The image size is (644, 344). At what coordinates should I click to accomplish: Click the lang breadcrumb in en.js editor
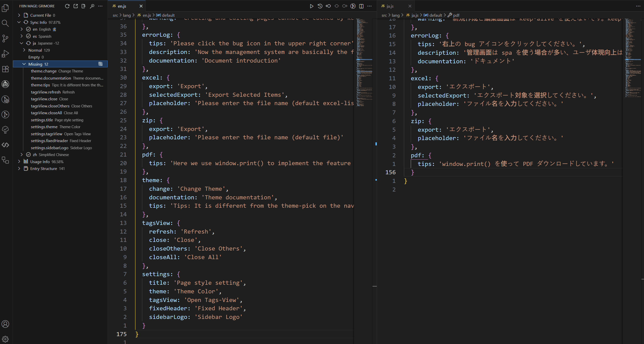[x=127, y=15]
